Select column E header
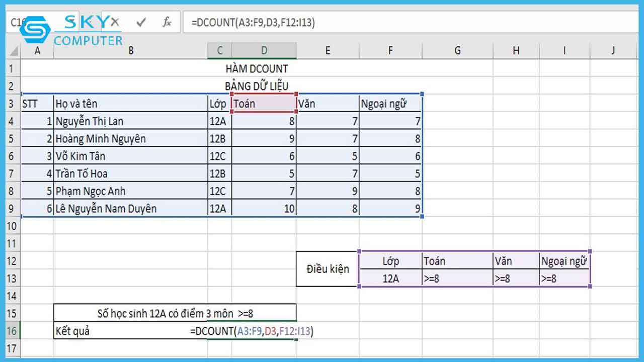Image resolution: width=644 pixels, height=362 pixels. pos(328,51)
